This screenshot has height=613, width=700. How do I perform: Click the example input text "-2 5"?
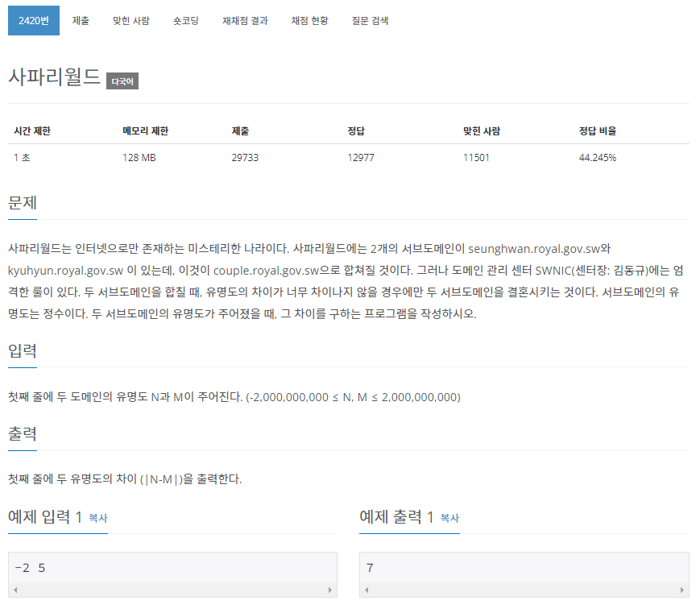click(x=30, y=568)
